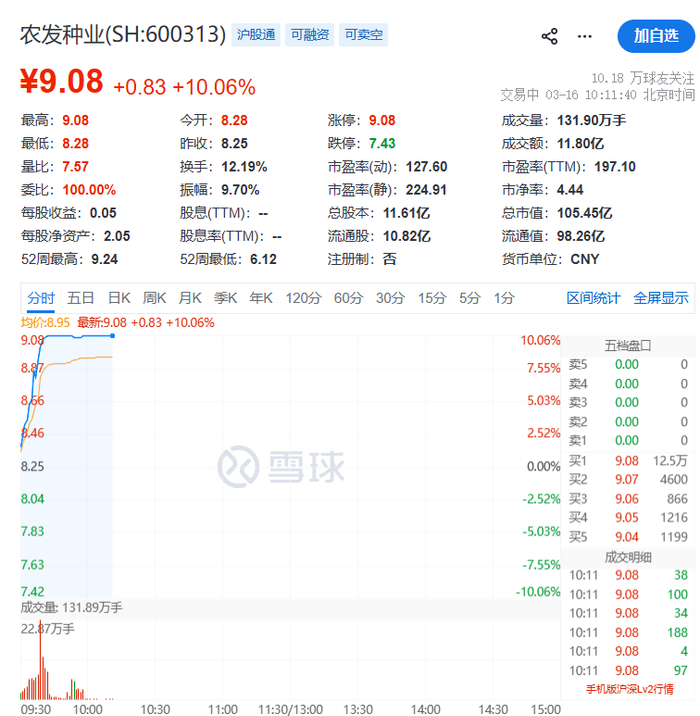Click 全屏显示 fullscreen link
The height and width of the screenshot is (716, 700).
(661, 298)
